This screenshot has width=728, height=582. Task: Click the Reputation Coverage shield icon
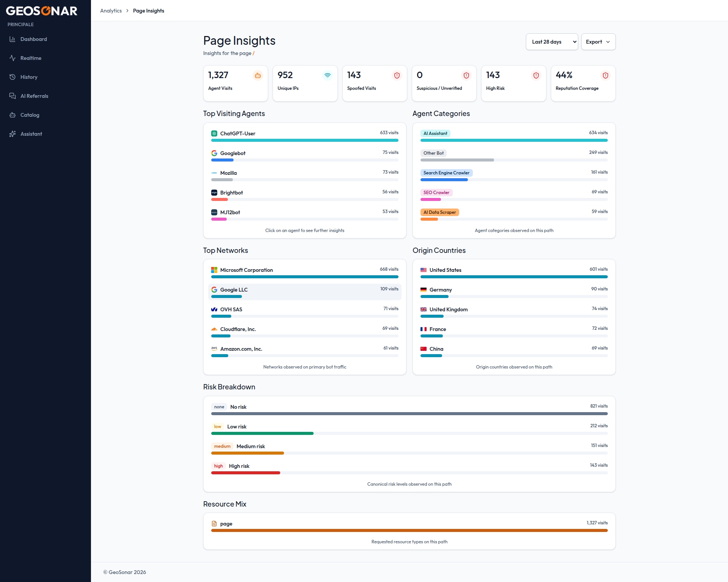(x=606, y=75)
